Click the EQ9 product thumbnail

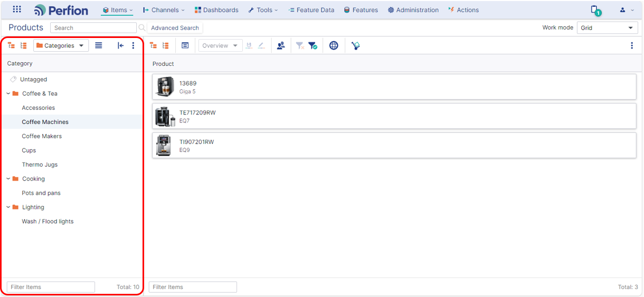pyautogui.click(x=164, y=145)
